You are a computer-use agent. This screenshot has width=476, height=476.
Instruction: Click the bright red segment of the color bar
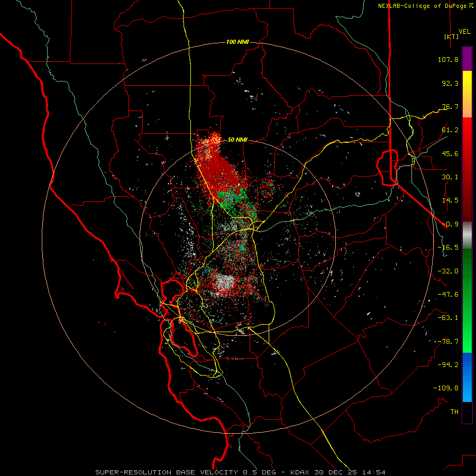467,129
